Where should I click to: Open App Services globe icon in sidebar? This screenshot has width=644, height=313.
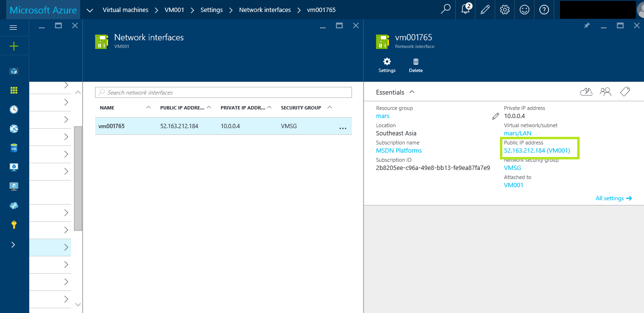coord(14,129)
